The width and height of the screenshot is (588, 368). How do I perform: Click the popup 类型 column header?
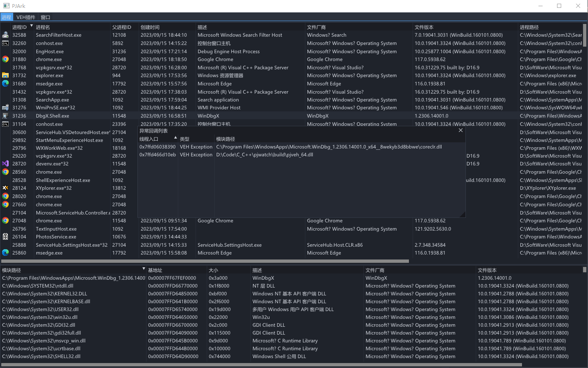pyautogui.click(x=196, y=139)
